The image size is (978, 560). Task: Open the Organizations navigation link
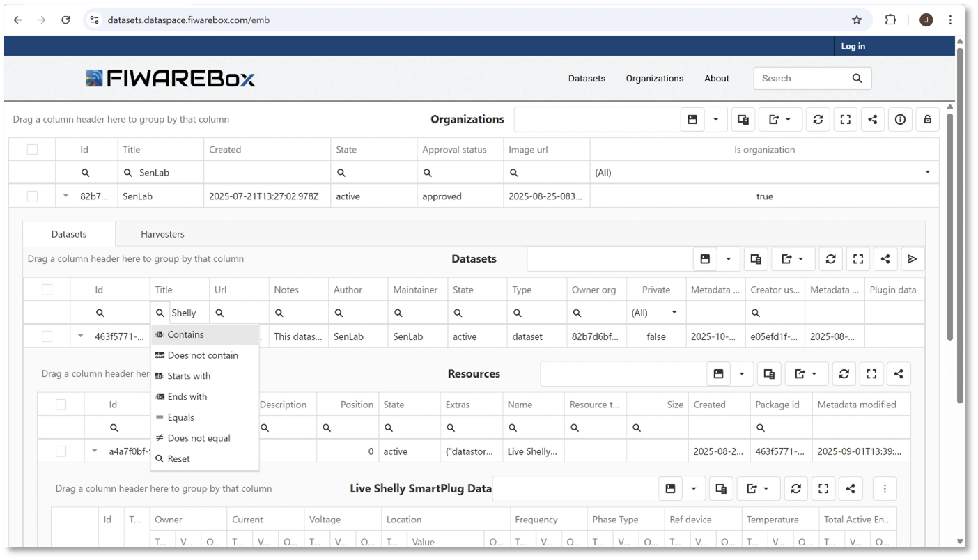pos(654,79)
